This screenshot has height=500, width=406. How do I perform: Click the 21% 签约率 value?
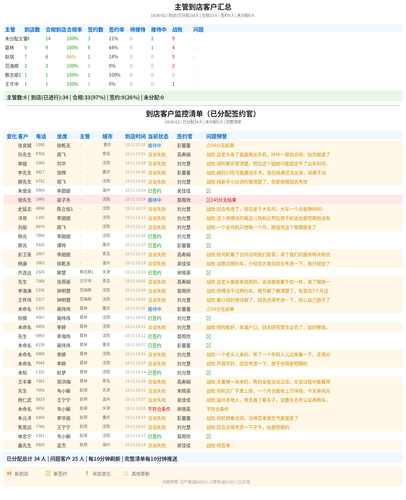(x=113, y=39)
